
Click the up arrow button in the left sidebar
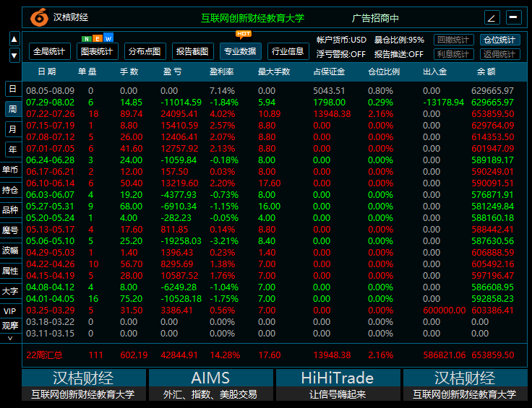(x=14, y=39)
